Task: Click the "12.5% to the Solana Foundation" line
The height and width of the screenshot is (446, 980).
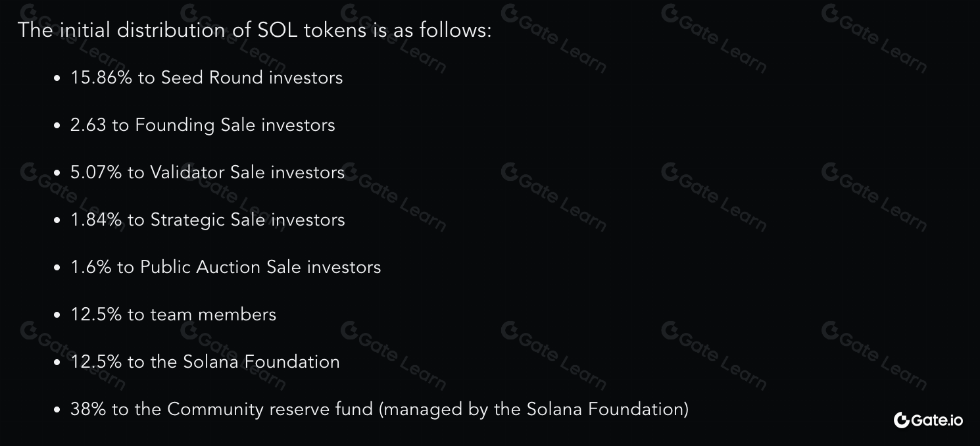Action: tap(205, 362)
